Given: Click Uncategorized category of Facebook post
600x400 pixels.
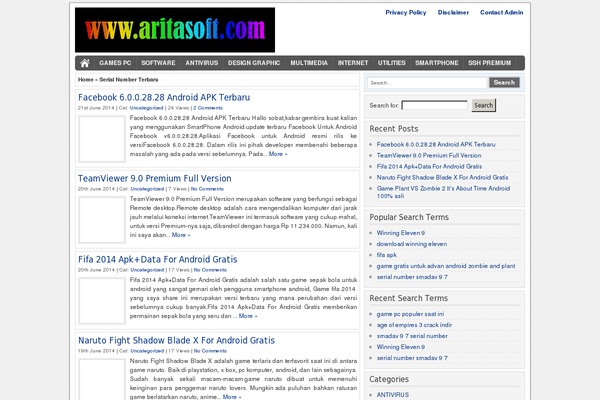Looking at the screenshot, I should click(147, 108).
